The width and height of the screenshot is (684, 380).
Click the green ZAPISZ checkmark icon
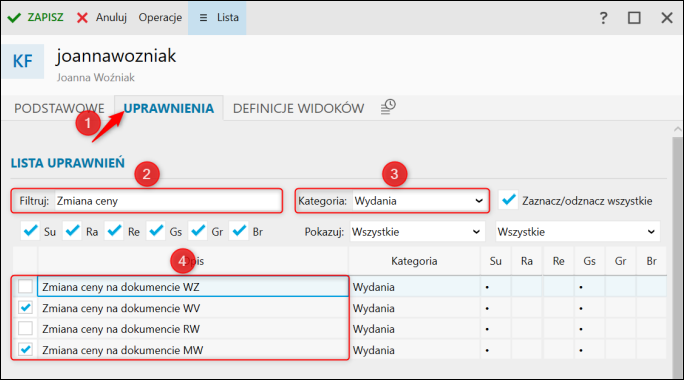point(14,18)
